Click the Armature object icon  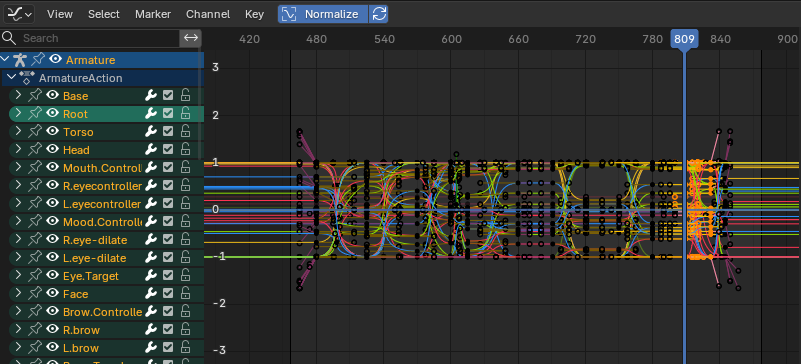pos(19,60)
